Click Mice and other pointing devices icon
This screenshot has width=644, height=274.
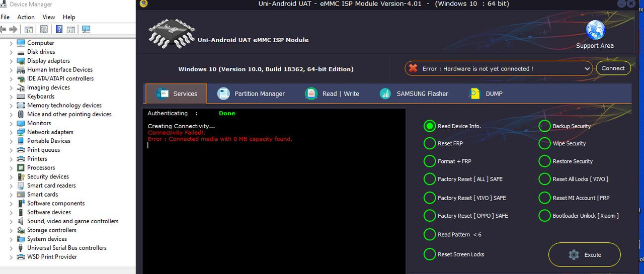tap(21, 114)
